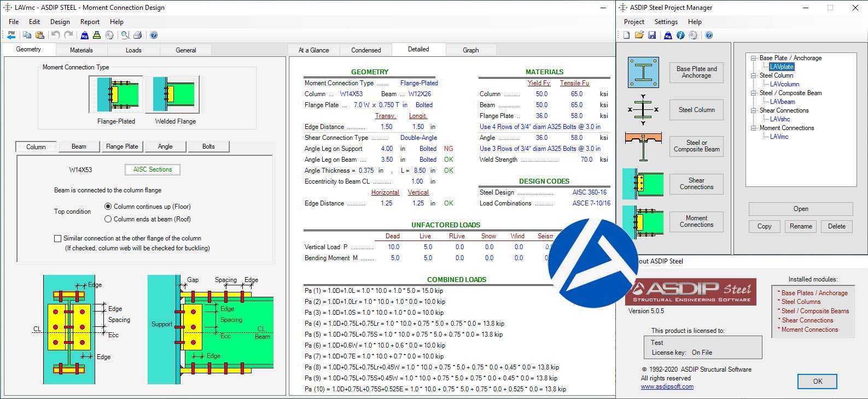Select LAVbeam in the project tree
The width and height of the screenshot is (868, 399).
point(782,102)
